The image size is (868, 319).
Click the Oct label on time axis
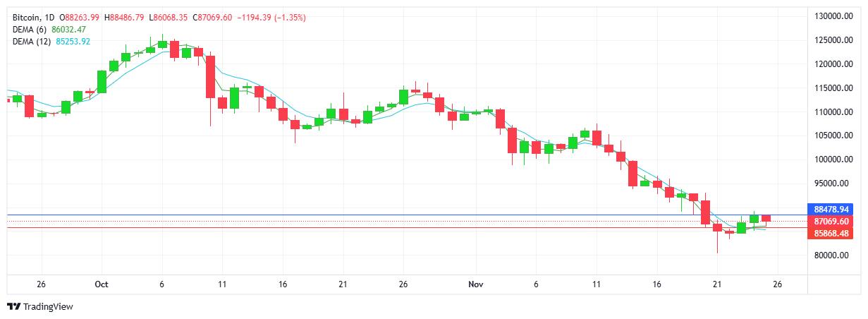pos(101,284)
